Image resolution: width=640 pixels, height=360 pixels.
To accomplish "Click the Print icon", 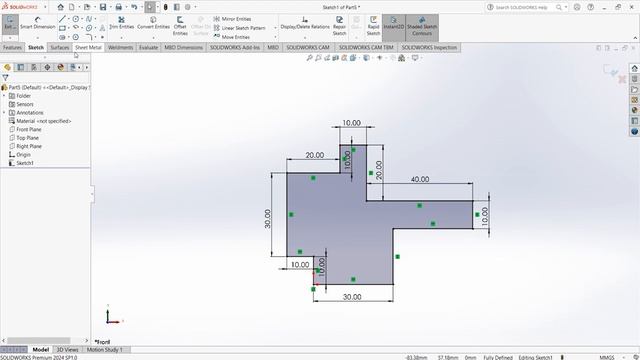I will point(118,7).
